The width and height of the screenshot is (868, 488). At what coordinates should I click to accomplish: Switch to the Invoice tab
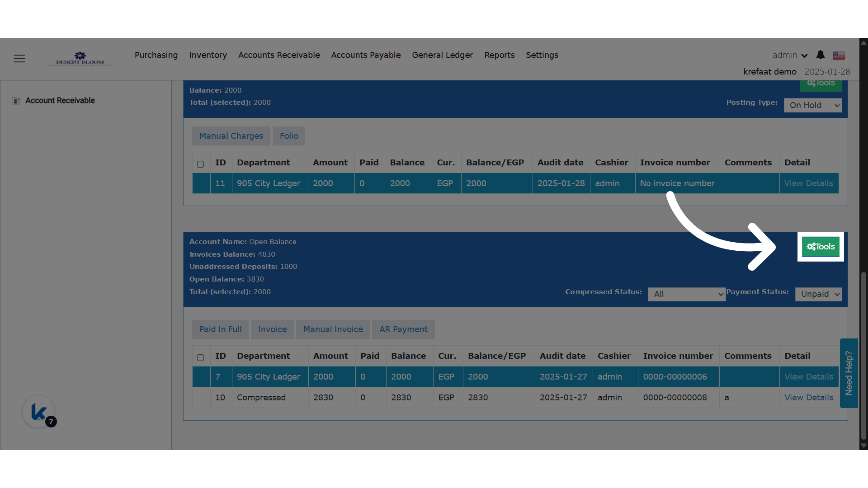273,329
